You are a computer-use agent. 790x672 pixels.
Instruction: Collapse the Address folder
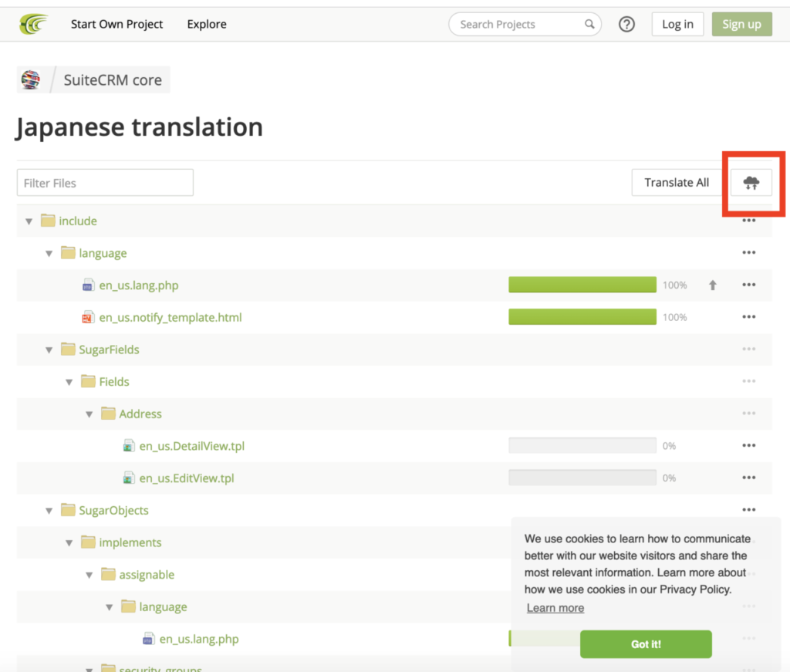89,414
